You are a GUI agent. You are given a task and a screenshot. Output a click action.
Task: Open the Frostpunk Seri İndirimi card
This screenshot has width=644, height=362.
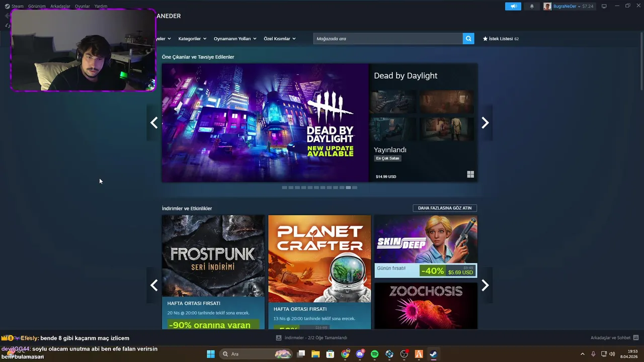click(213, 272)
